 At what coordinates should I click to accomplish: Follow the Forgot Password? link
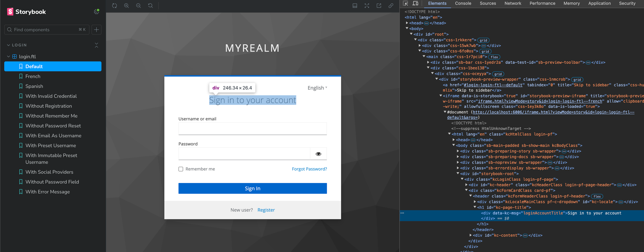309,169
